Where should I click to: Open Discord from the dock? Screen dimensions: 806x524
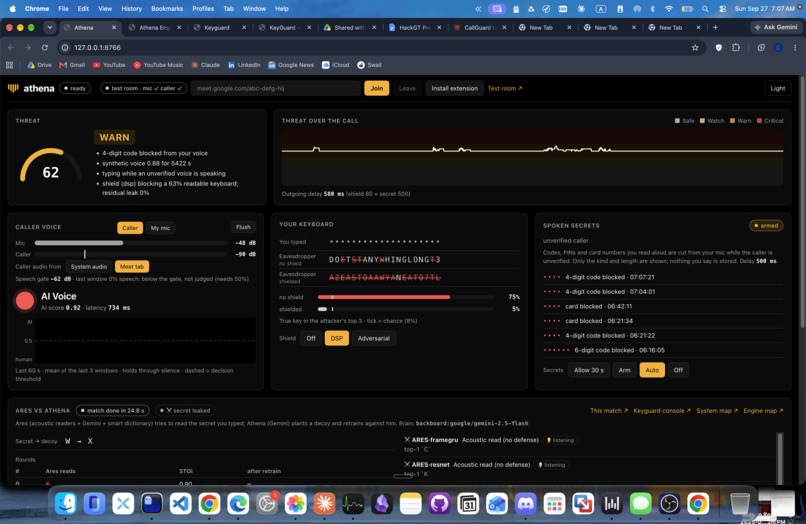click(525, 503)
